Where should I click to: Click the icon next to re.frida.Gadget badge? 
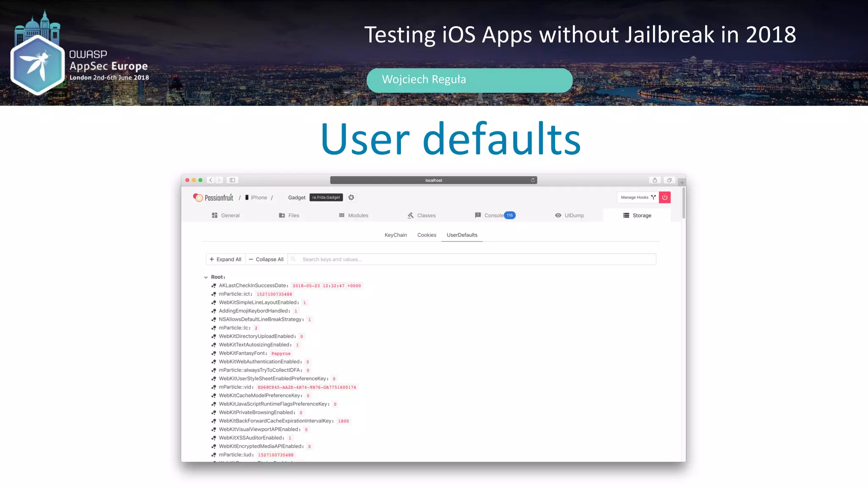tap(351, 197)
